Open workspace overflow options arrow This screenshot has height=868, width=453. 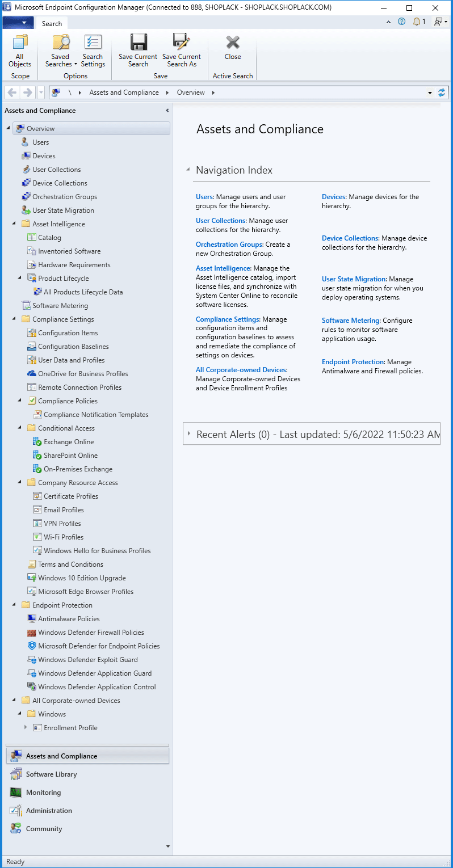click(x=167, y=846)
